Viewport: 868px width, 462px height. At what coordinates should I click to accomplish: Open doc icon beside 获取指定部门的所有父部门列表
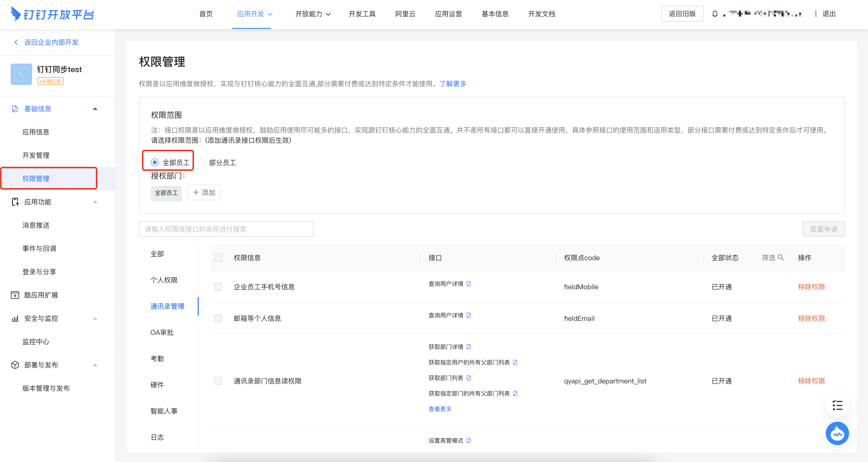click(x=515, y=393)
